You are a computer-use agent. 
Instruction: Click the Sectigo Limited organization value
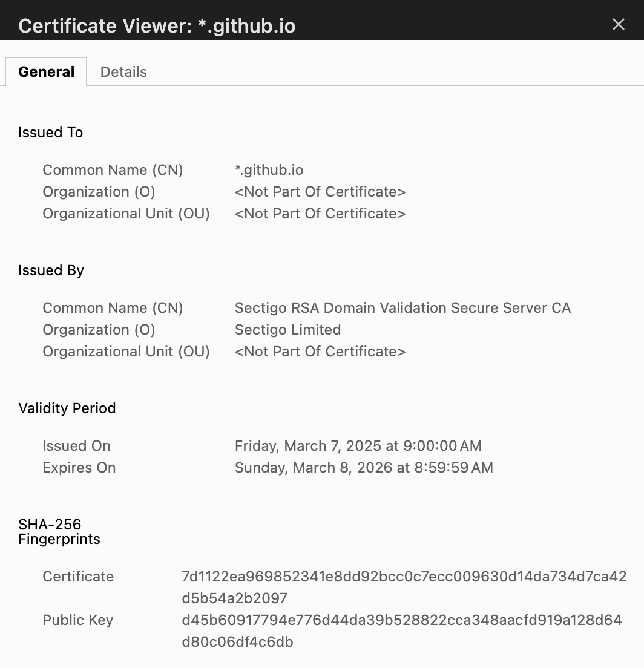pos(287,330)
